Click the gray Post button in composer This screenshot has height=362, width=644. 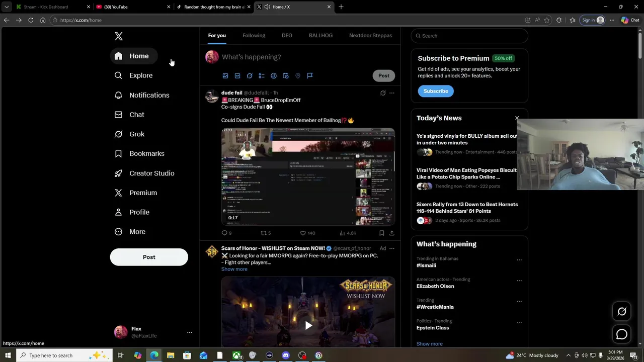(x=384, y=75)
